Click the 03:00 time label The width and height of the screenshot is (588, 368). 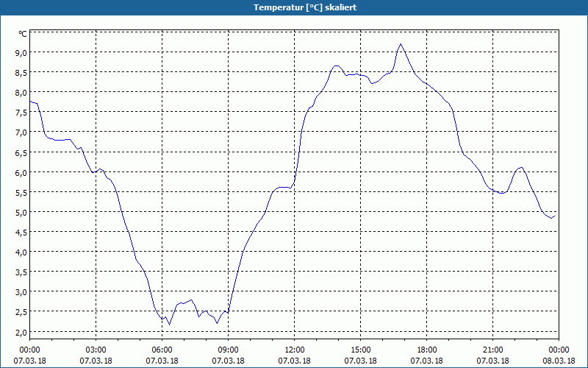tap(96, 350)
